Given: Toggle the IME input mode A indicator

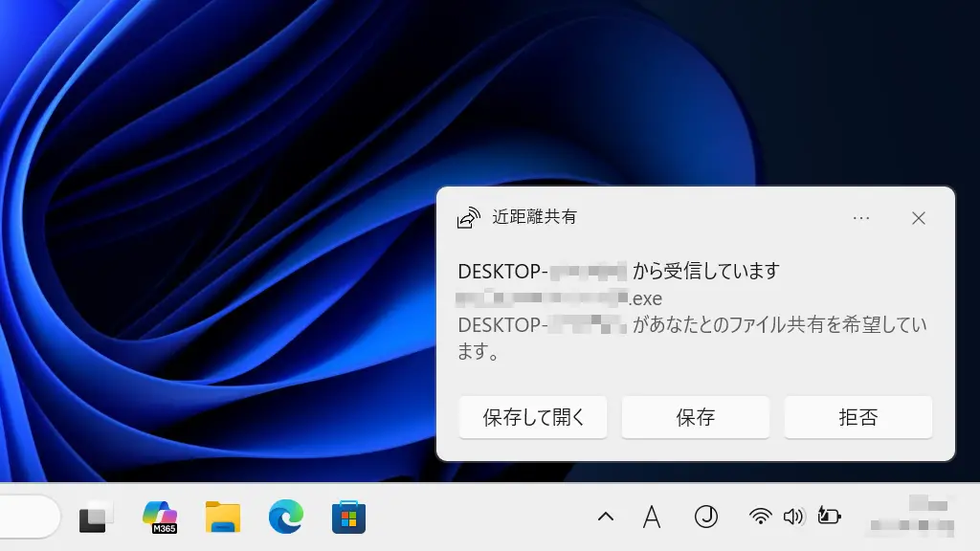Looking at the screenshot, I should pos(652,518).
